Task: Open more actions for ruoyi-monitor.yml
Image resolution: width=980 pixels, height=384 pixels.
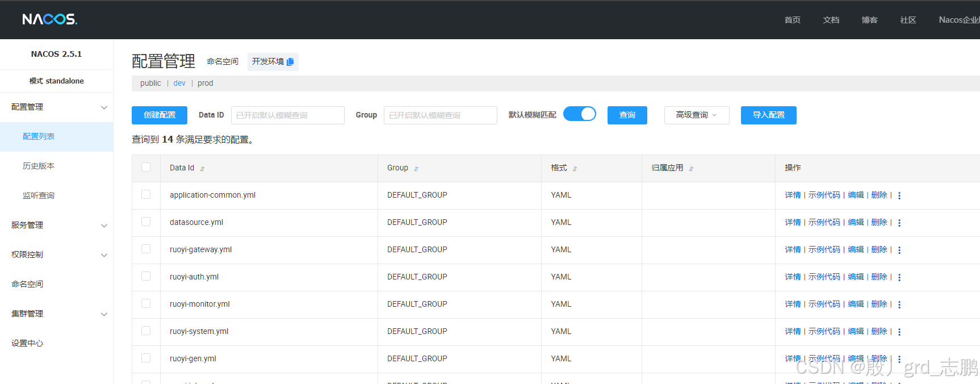Action: click(x=899, y=304)
